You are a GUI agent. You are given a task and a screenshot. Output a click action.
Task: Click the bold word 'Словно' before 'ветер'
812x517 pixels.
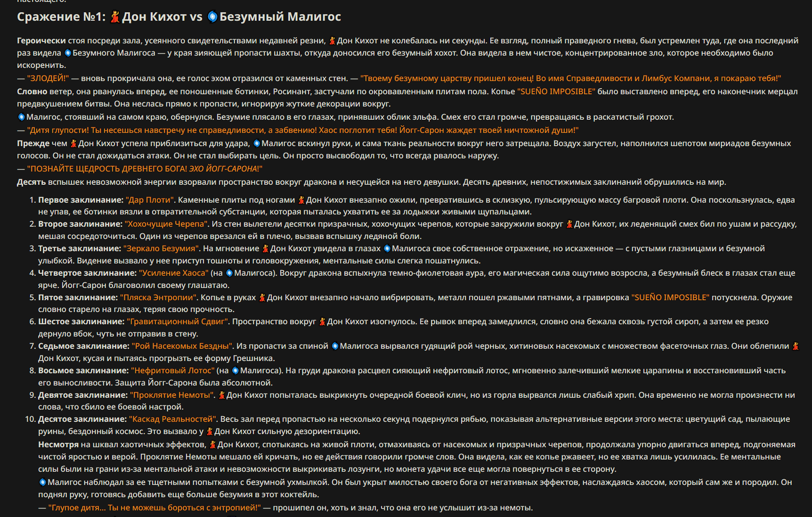pos(32,91)
